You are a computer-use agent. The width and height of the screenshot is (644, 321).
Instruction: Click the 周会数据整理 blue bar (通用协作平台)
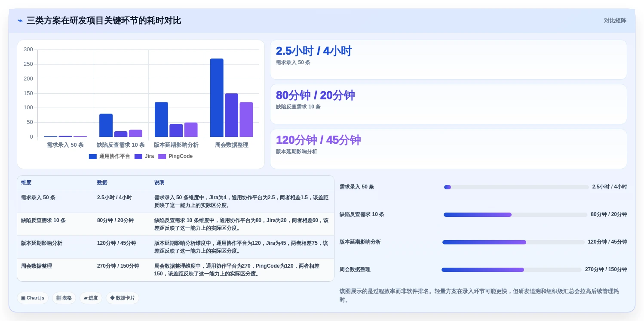217,98
